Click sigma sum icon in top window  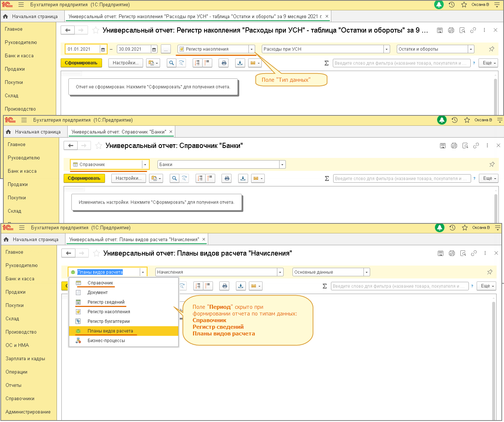pyautogui.click(x=327, y=63)
